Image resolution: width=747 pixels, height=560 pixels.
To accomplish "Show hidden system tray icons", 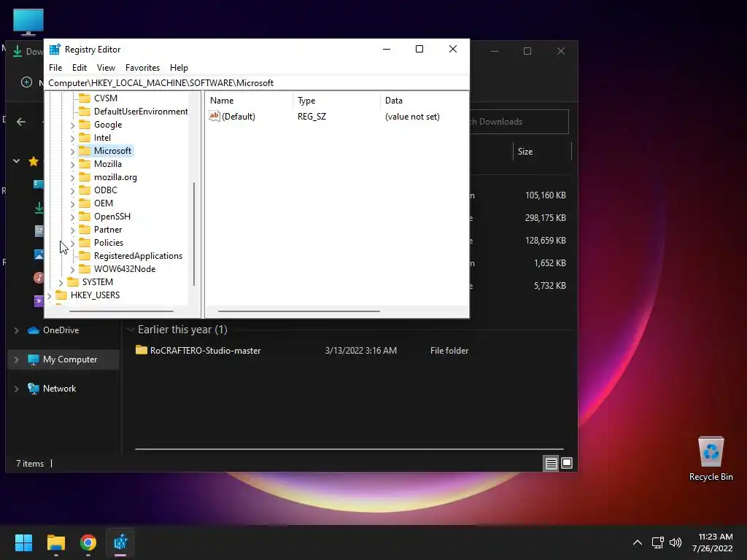I will click(x=638, y=542).
